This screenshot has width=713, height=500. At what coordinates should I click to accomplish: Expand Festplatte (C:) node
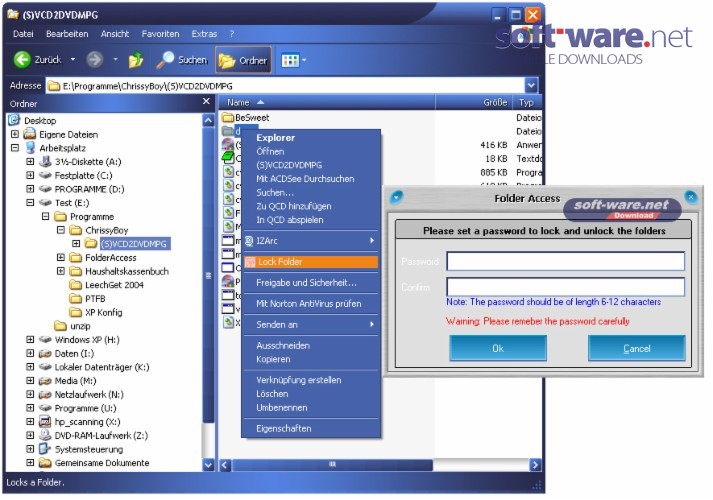click(x=30, y=175)
